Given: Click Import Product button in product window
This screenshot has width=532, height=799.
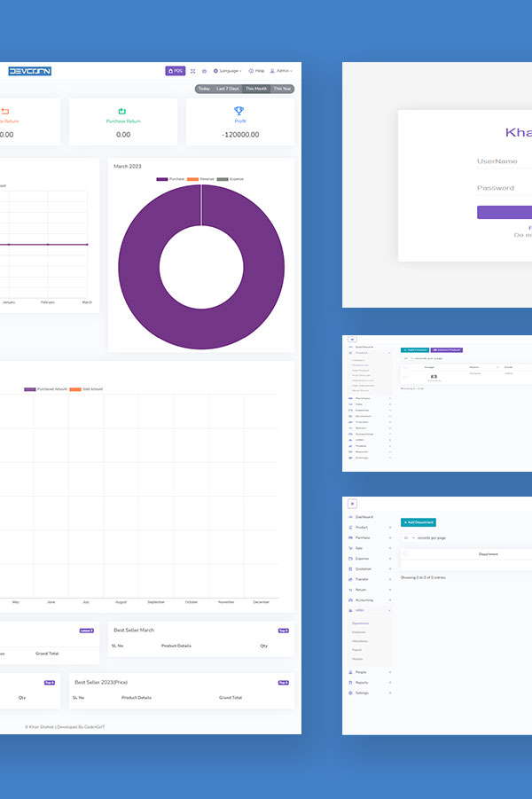Looking at the screenshot, I should 447,350.
